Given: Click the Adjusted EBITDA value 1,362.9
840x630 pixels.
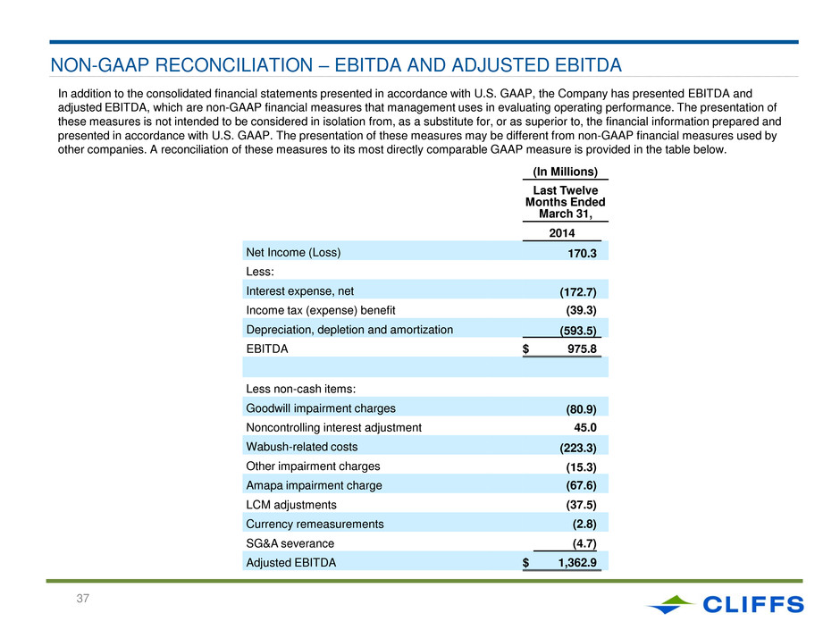Looking at the screenshot, I should (x=577, y=562).
